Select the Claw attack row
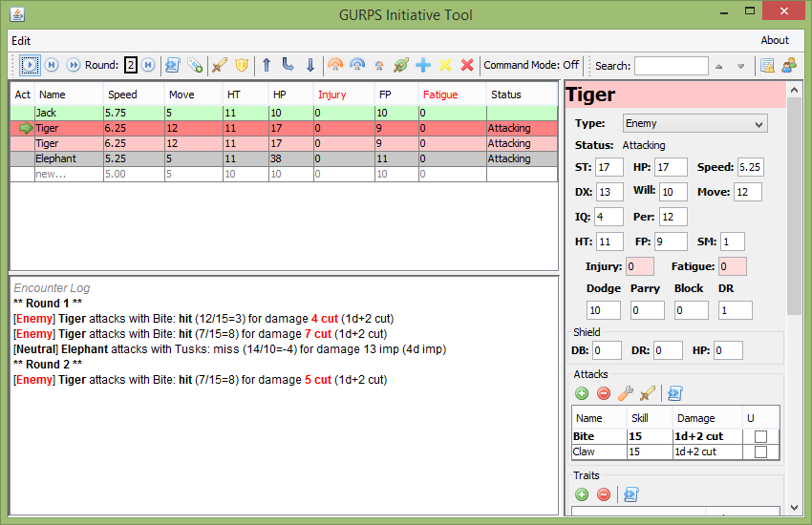Image resolution: width=812 pixels, height=525 pixels. (675, 452)
